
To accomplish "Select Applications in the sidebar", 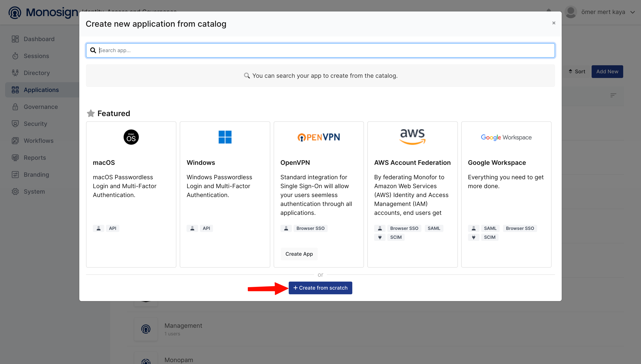I will [41, 90].
